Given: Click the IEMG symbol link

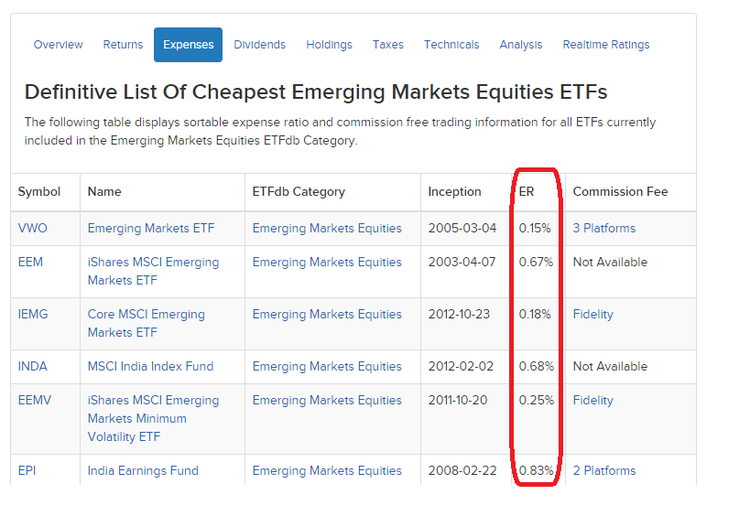Looking at the screenshot, I should click(x=33, y=314).
